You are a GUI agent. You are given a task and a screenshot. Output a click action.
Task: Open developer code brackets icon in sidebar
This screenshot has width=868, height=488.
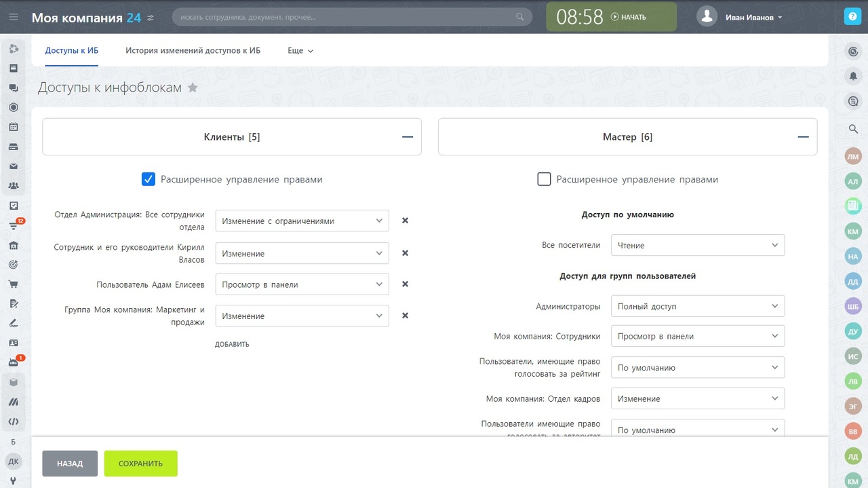coord(14,421)
